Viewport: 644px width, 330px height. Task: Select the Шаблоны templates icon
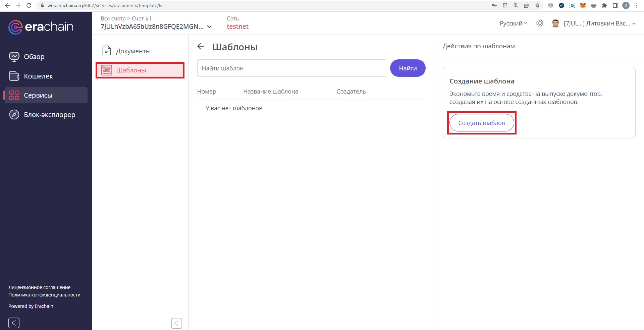pyautogui.click(x=107, y=70)
